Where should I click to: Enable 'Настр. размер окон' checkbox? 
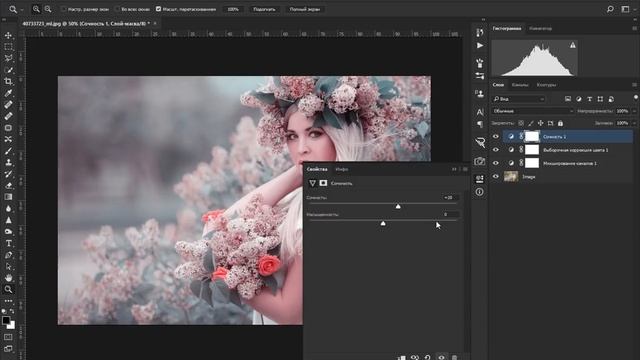click(63, 9)
